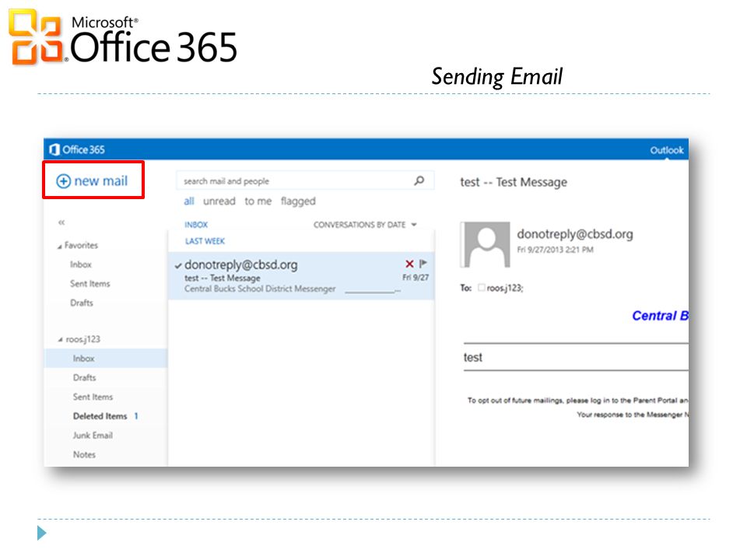
Task: Toggle checkmark on donotreply@cbsd.org message
Action: pyautogui.click(x=178, y=266)
